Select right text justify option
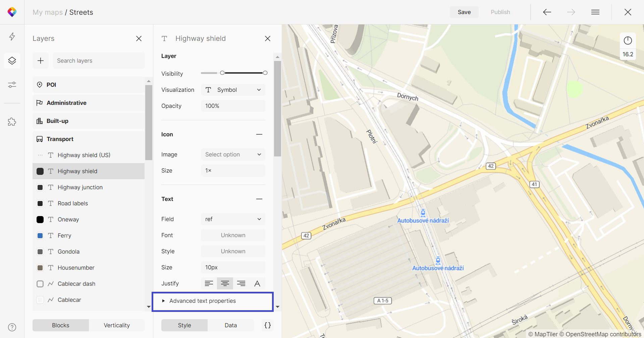644x338 pixels. 241,284
